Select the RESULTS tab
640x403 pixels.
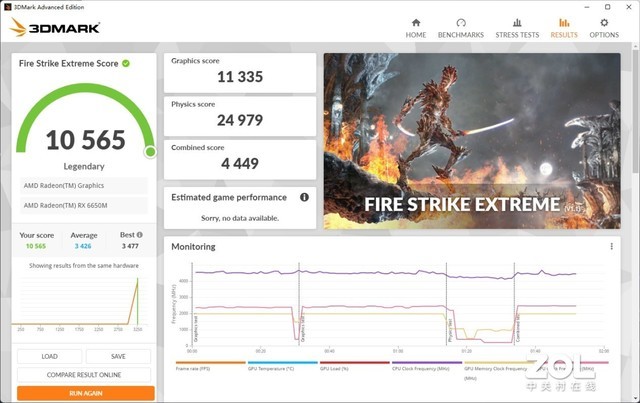tap(564, 28)
